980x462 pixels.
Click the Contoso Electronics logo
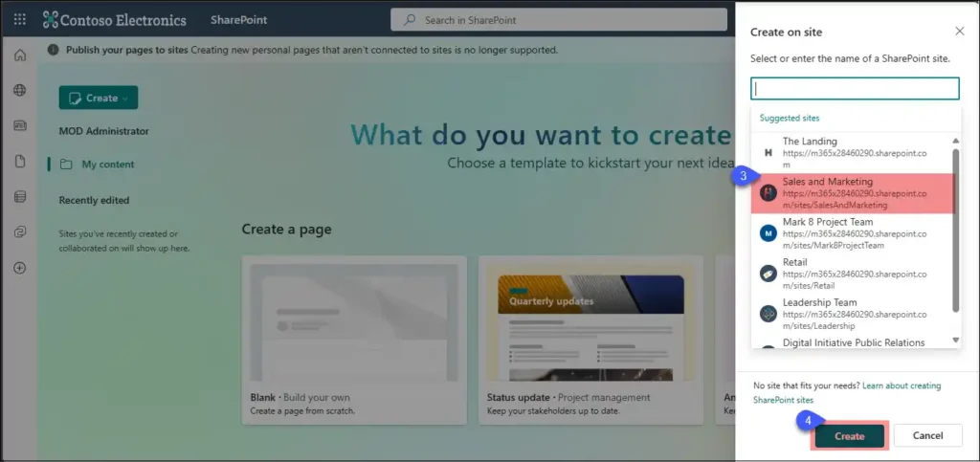pos(115,19)
